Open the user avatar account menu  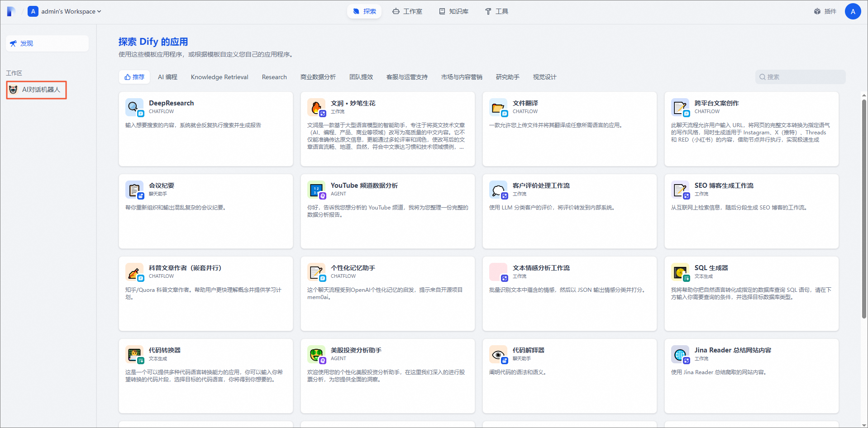click(853, 11)
